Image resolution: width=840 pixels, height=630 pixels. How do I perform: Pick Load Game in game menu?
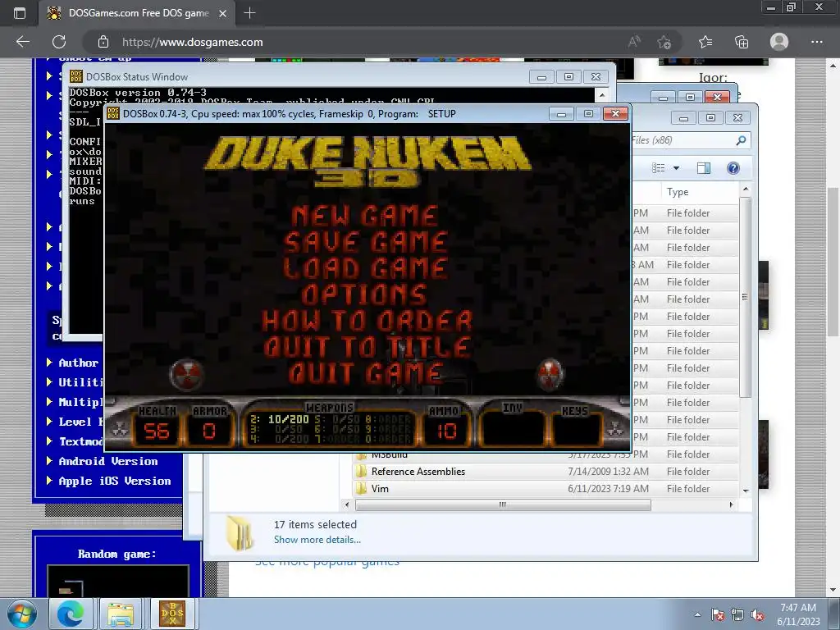coord(365,268)
